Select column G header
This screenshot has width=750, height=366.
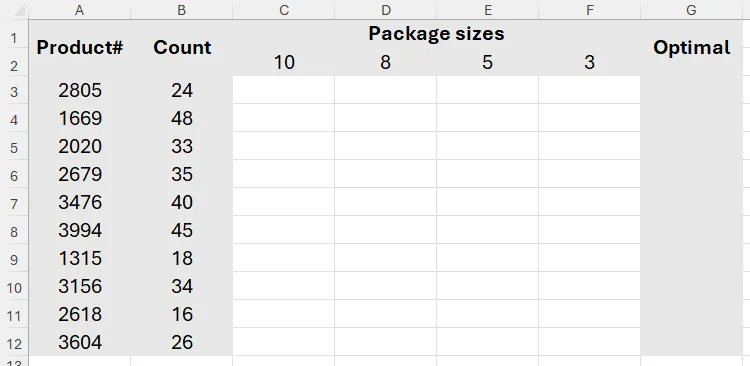click(691, 10)
